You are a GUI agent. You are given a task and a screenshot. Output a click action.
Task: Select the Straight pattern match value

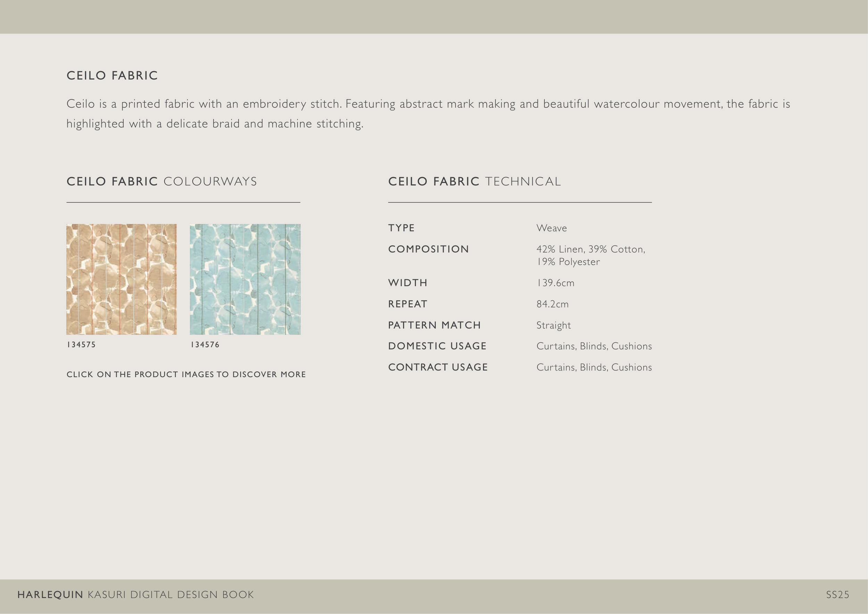553,325
